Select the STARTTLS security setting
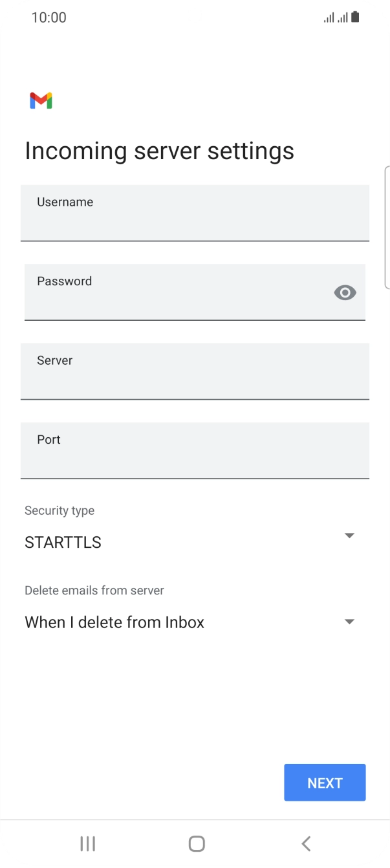 (63, 542)
